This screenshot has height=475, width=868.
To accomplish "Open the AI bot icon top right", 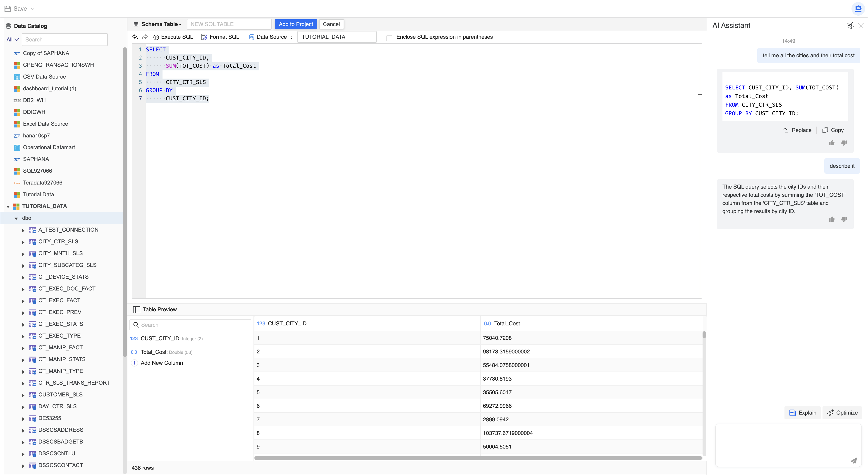I will tap(858, 8).
